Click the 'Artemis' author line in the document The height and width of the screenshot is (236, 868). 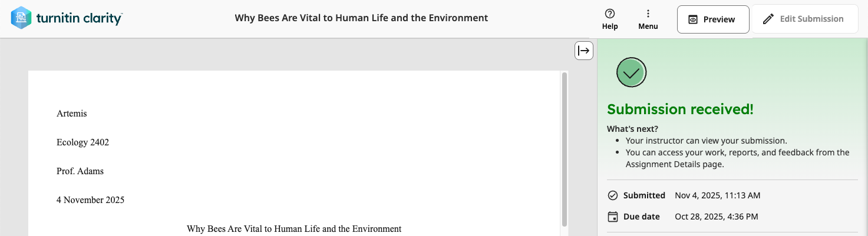pos(72,114)
